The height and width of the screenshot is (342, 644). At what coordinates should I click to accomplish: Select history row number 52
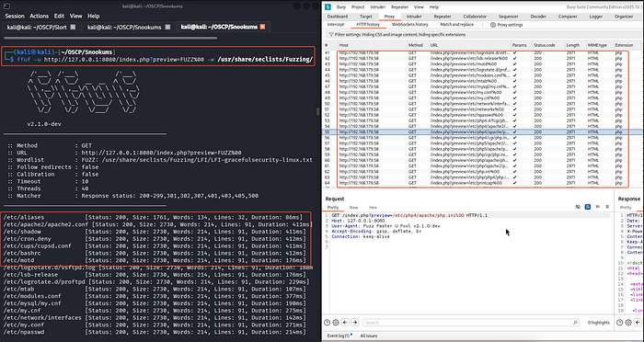(x=483, y=115)
